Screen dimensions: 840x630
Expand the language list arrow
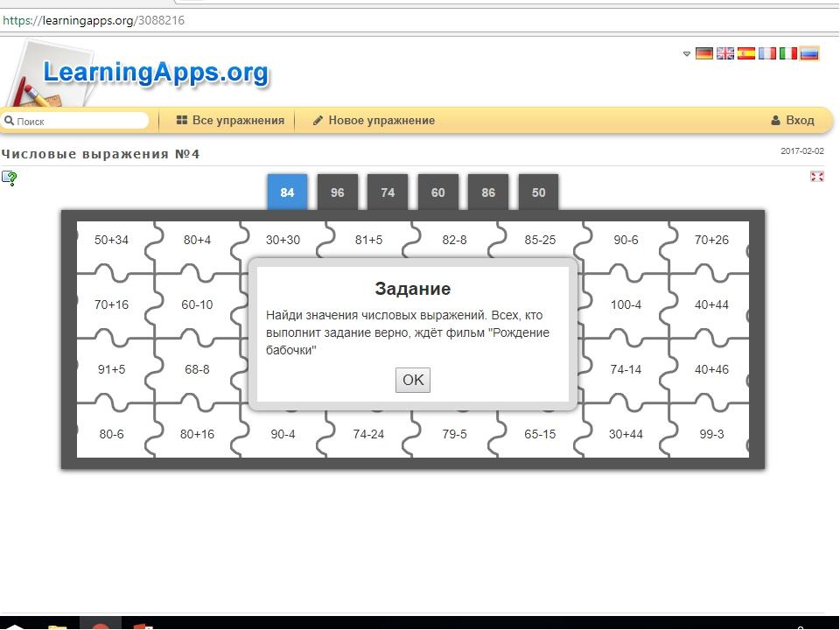pos(686,53)
